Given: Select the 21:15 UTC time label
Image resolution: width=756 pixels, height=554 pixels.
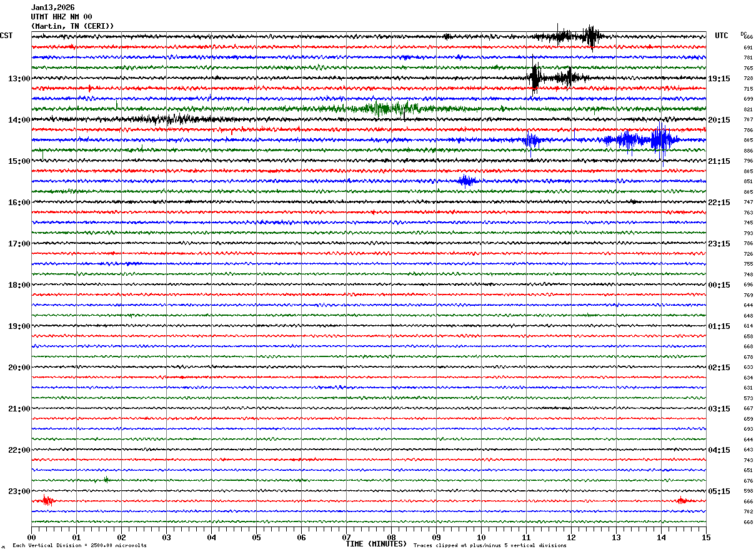Looking at the screenshot, I should (719, 161).
